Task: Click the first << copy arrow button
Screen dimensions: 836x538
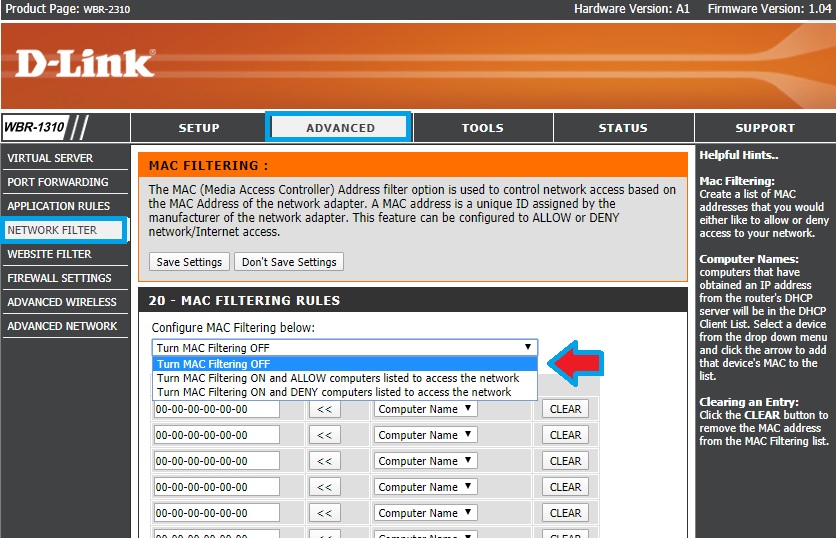Action: 324,409
